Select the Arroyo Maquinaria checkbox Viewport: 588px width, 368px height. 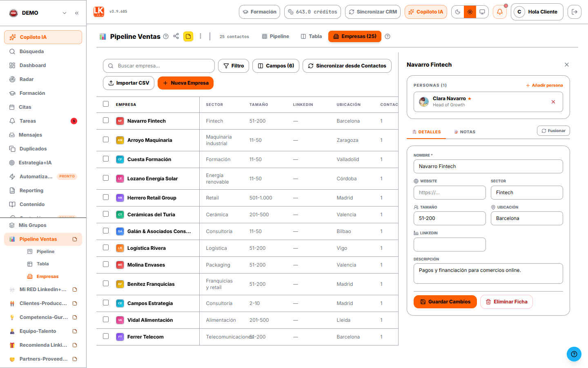coord(106,139)
